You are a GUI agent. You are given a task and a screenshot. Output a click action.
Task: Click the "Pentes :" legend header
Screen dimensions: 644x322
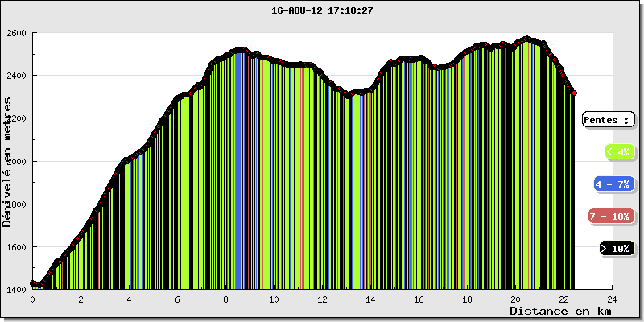[607, 120]
